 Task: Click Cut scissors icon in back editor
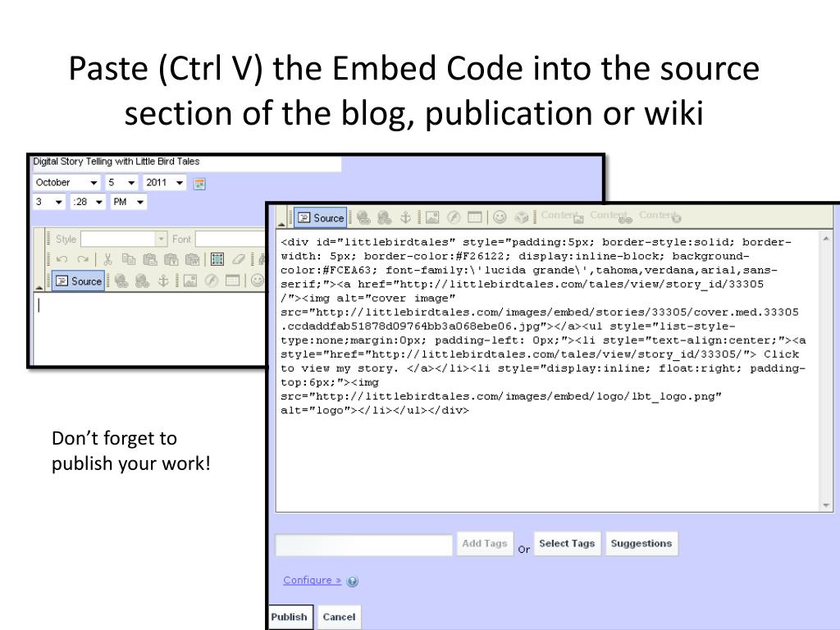[107, 259]
